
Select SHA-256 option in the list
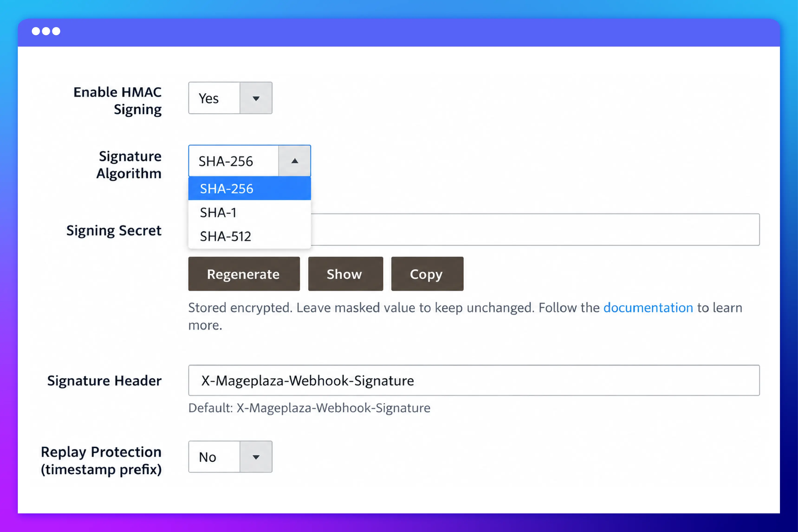point(249,188)
